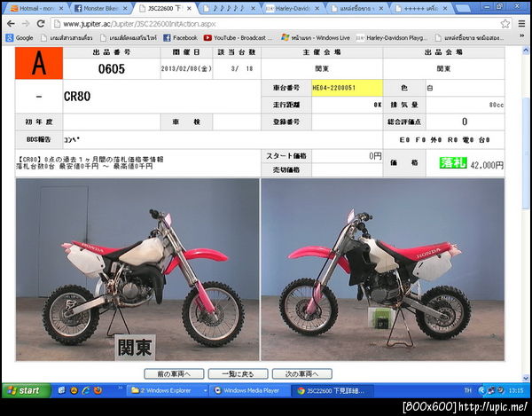Viewport: 532px width, 416px height.
Task: Open the Windows start button
Action: [27, 390]
